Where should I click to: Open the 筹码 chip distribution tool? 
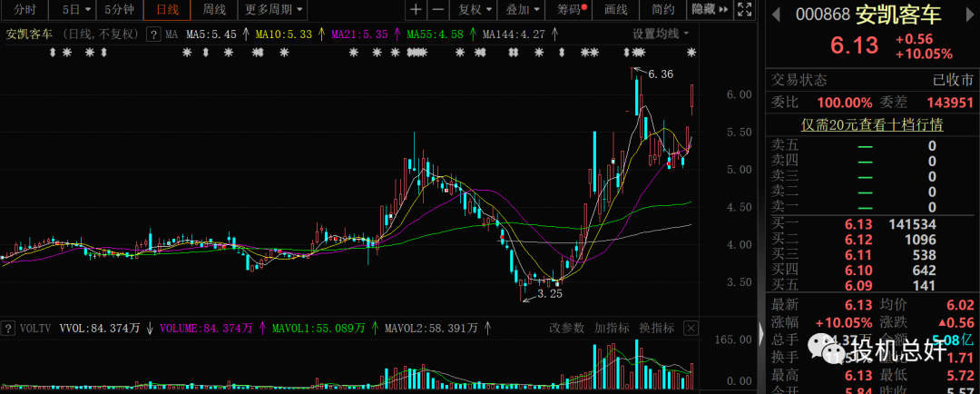click(x=571, y=10)
